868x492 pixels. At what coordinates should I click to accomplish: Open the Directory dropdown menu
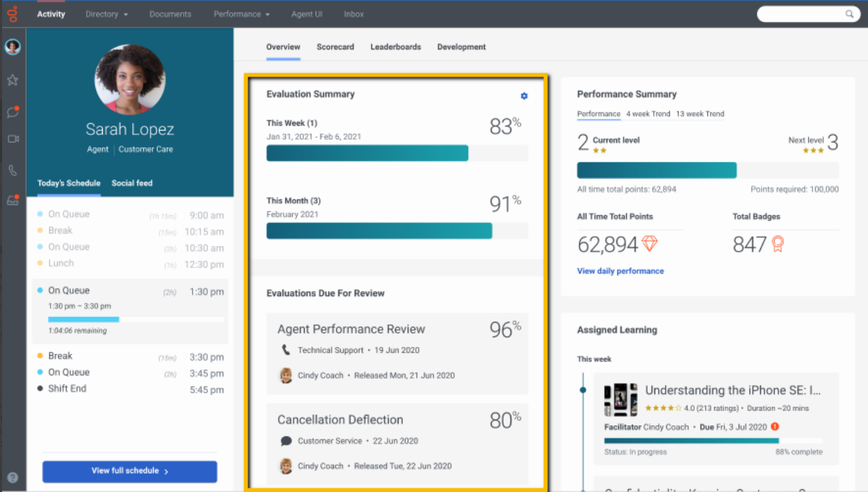(106, 14)
